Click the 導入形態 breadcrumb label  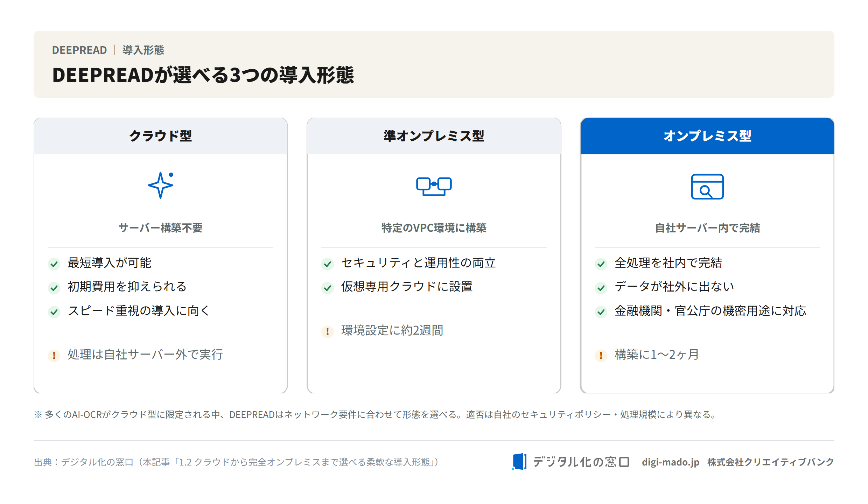pyautogui.click(x=143, y=50)
